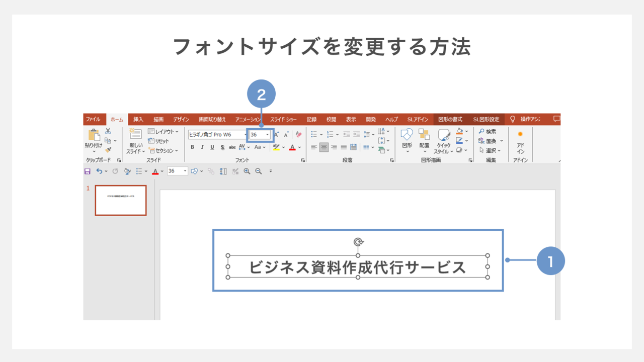Click the ribbon font color red A
The width and height of the screenshot is (644, 362).
point(292,147)
